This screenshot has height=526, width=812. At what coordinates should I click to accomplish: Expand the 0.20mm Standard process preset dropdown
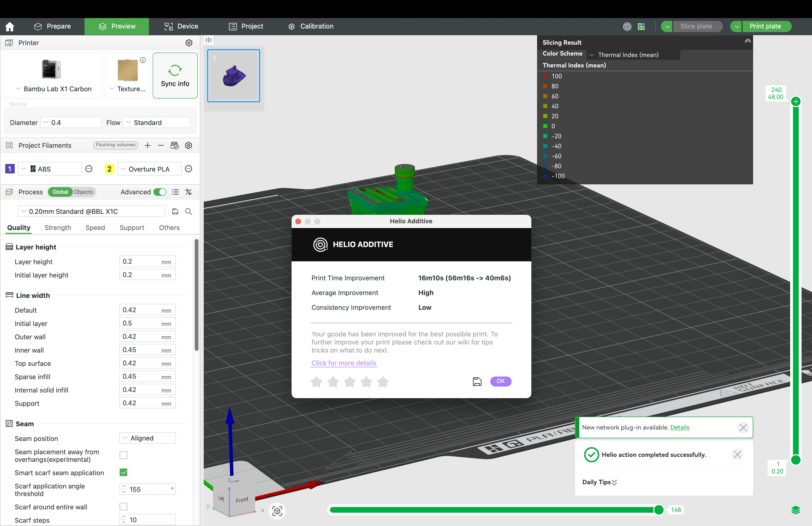(x=91, y=211)
